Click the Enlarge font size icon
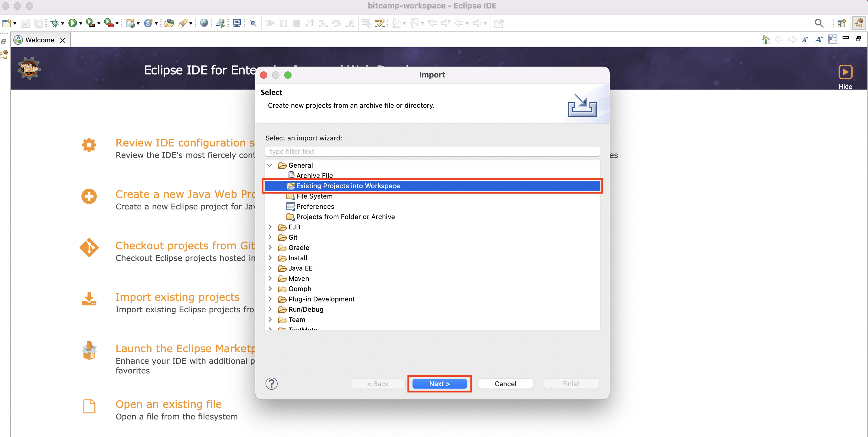Viewport: 868px width, 437px height. pos(818,40)
